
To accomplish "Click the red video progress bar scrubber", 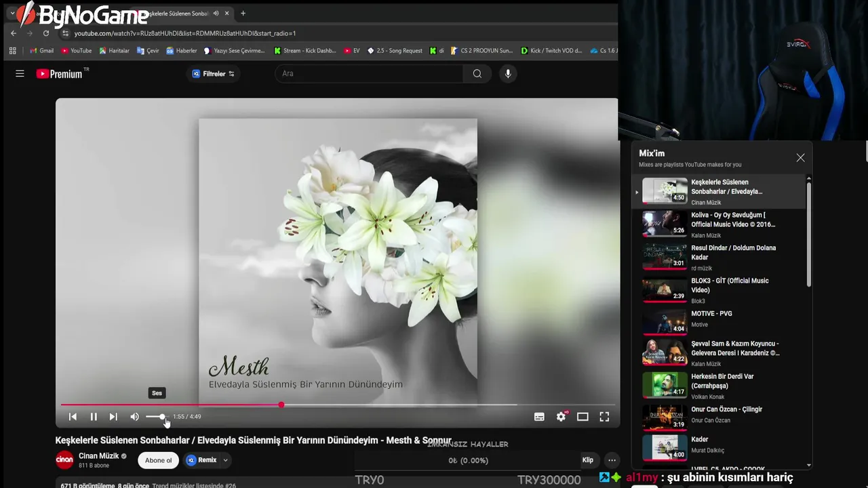I will click(281, 405).
